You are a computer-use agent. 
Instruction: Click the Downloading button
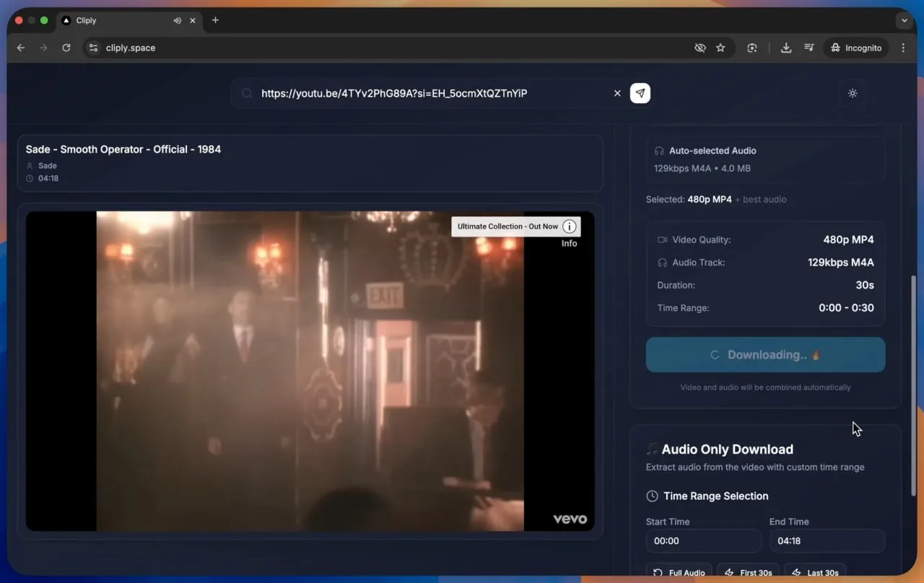[x=765, y=355]
